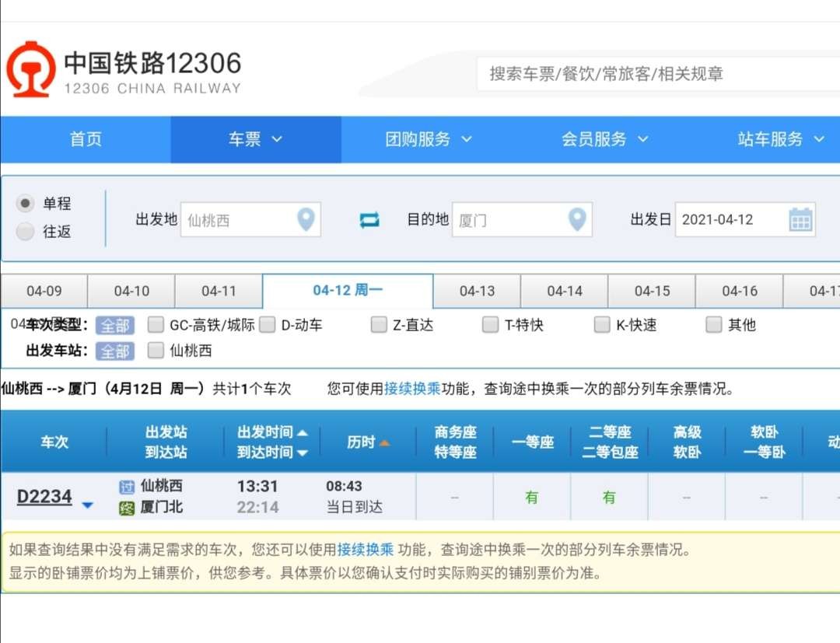Click arrival time 22:14

pos(257,507)
